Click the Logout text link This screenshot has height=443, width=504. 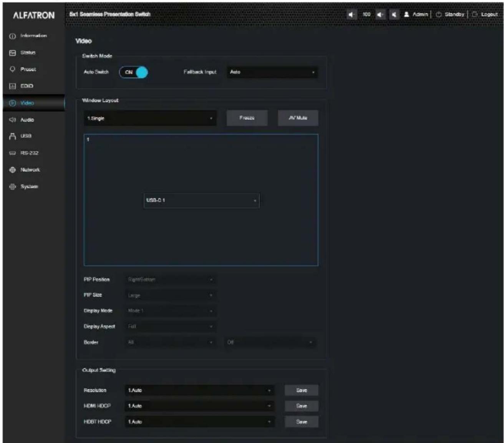pyautogui.click(x=489, y=15)
